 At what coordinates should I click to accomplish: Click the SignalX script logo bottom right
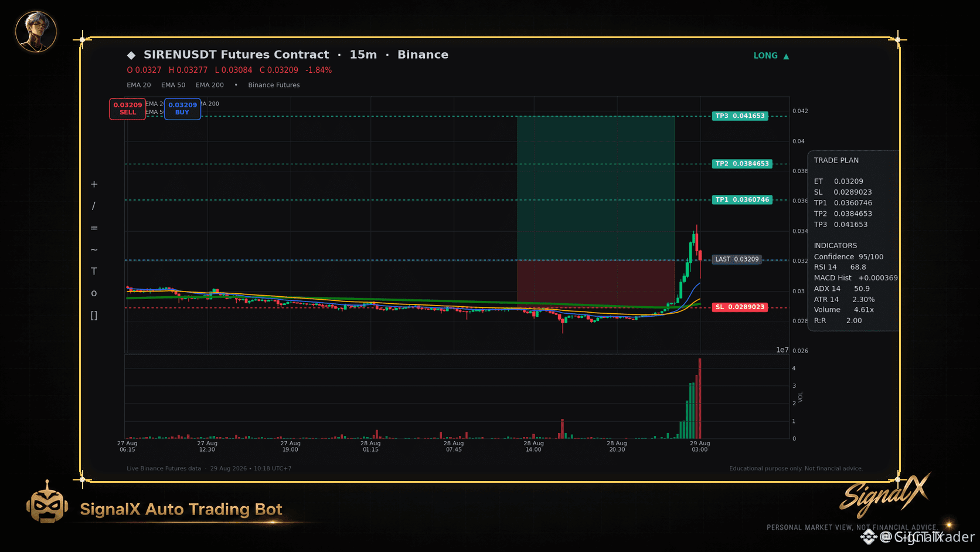(x=884, y=495)
